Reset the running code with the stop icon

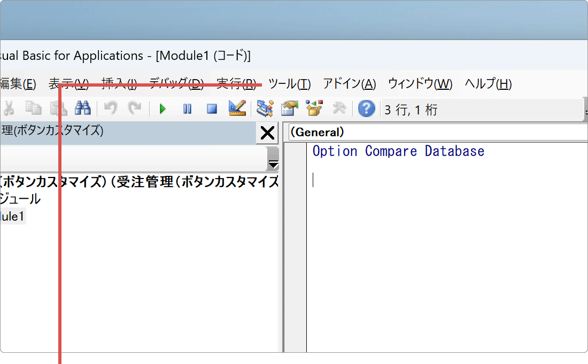tap(211, 109)
